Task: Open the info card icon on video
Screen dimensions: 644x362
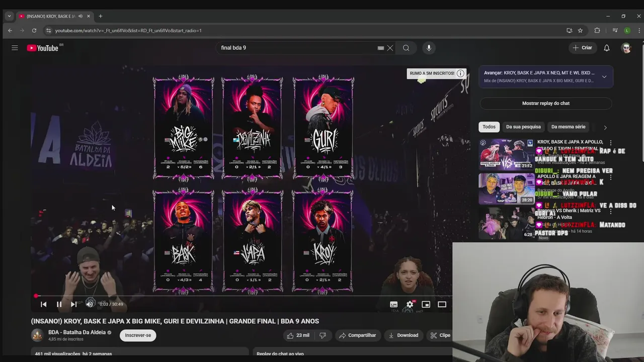Action: [x=460, y=73]
